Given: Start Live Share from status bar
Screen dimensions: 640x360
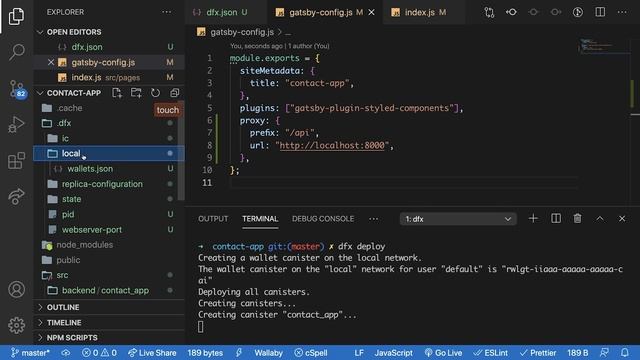Looking at the screenshot, I should coord(152,353).
